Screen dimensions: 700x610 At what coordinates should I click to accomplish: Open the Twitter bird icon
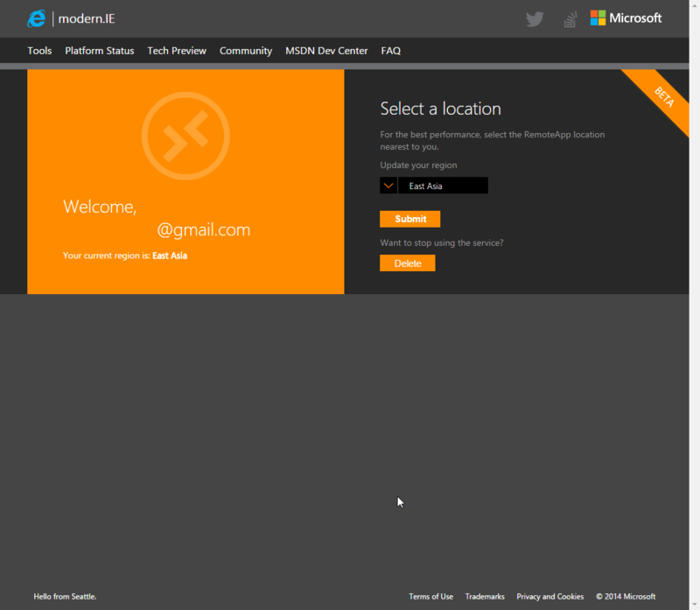535,18
